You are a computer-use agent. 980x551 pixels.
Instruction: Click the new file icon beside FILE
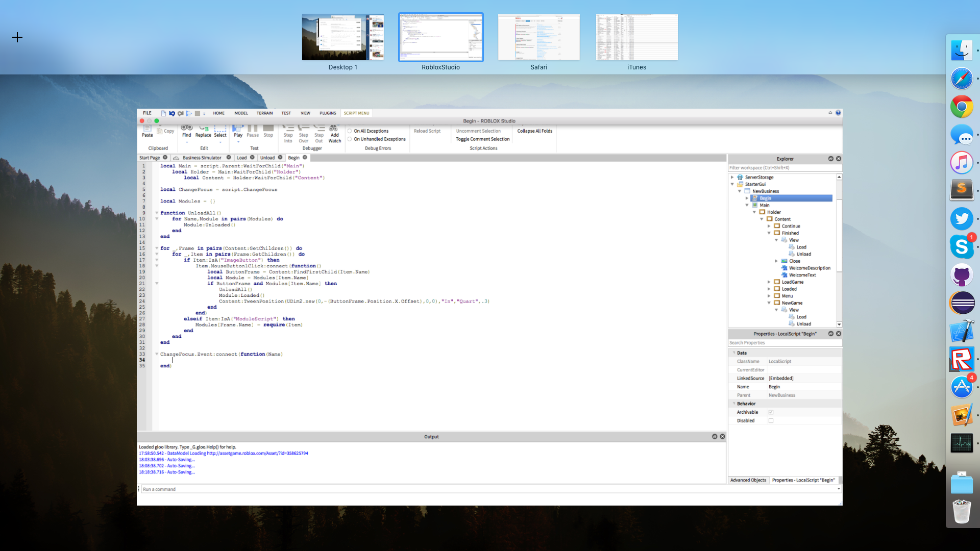pos(163,113)
